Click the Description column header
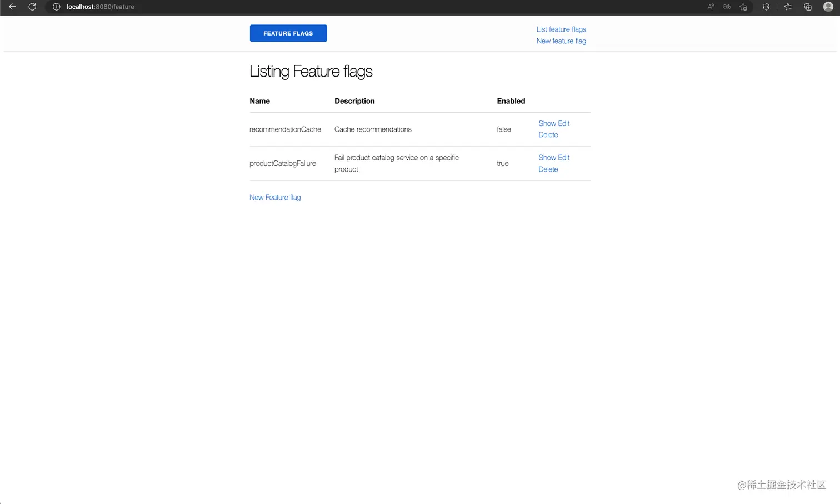The image size is (840, 504). (354, 101)
